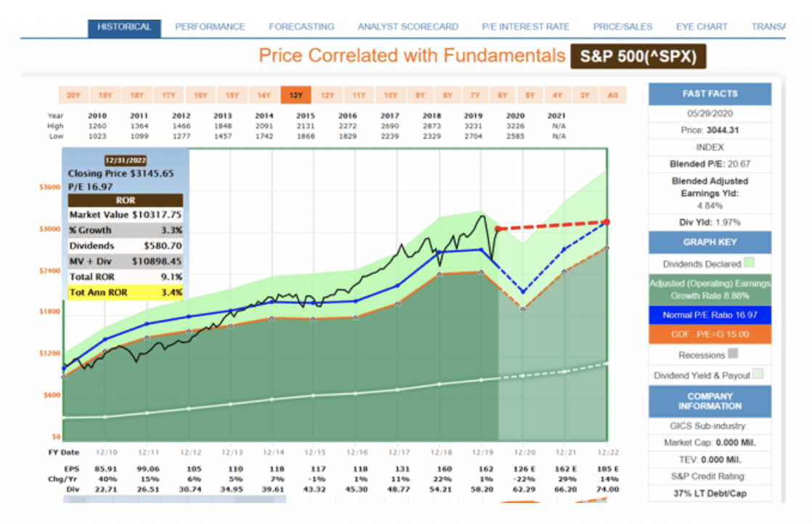Screen dimensions: 812x524
Task: Switch chart to 11Y range
Action: (359, 95)
